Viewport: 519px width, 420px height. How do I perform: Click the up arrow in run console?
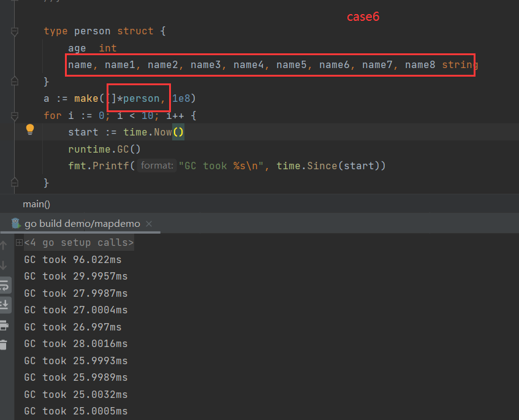[4, 246]
